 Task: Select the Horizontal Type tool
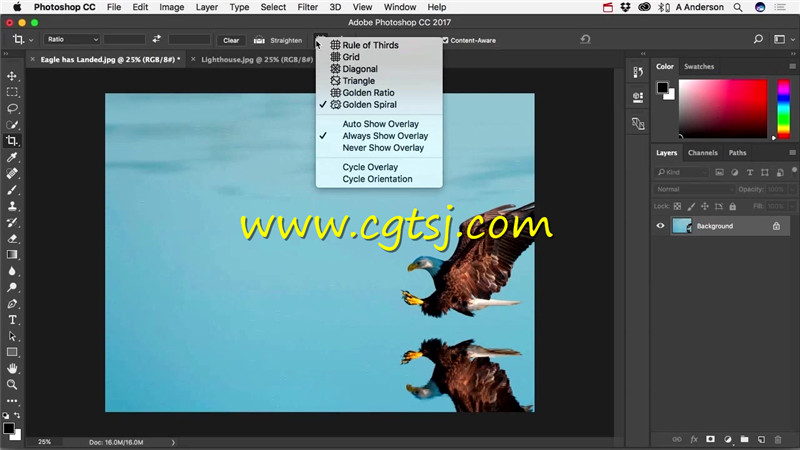12,320
